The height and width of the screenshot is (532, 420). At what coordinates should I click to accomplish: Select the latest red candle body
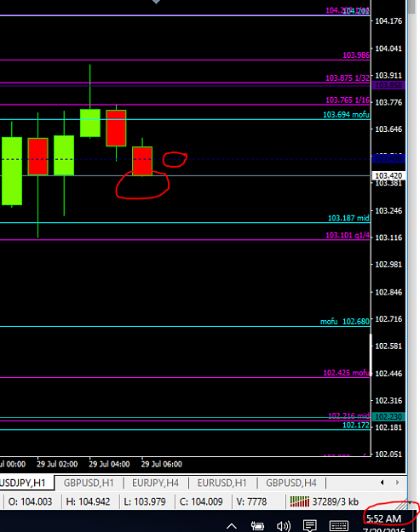click(142, 161)
